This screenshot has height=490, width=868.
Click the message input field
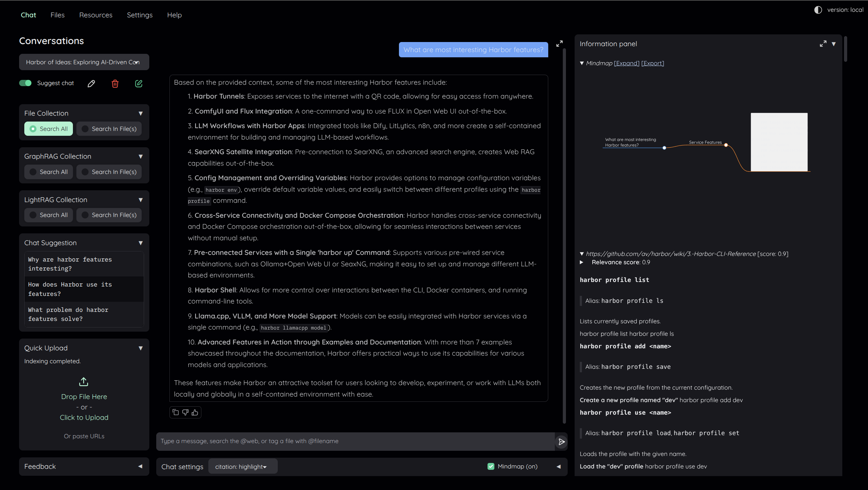(355, 441)
